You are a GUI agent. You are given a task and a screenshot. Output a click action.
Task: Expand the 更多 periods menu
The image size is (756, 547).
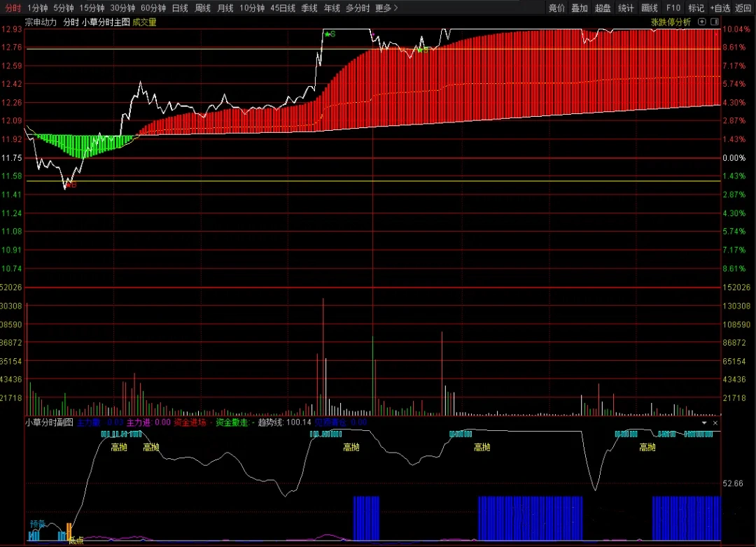pos(386,8)
